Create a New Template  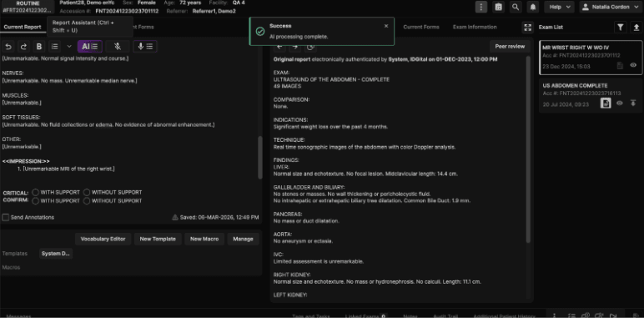158,239
